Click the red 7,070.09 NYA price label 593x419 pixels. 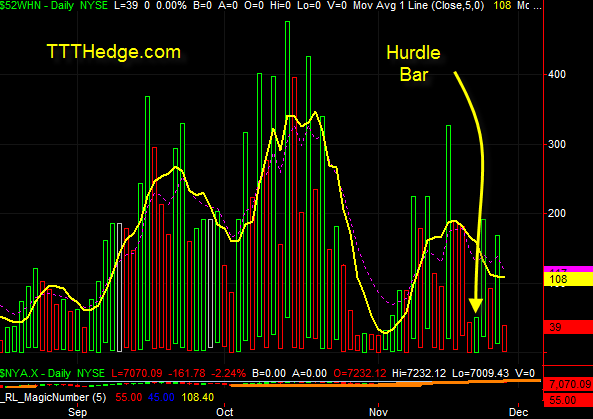click(568, 385)
